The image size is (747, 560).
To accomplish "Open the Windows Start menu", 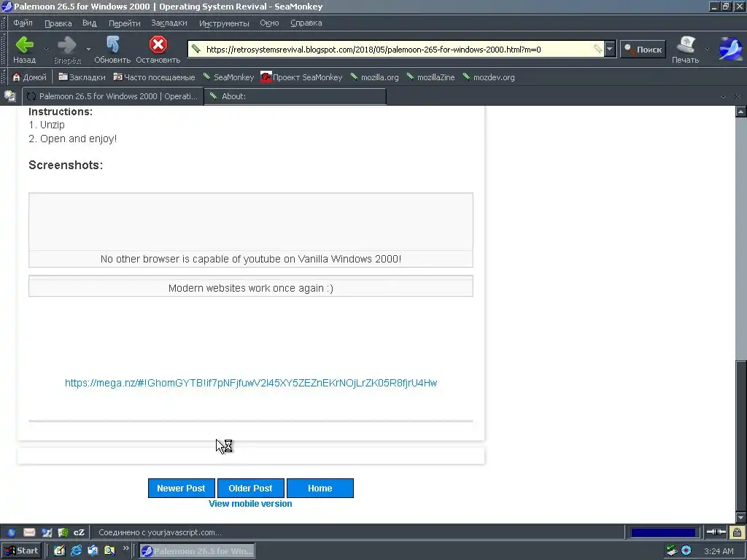I will [22, 551].
